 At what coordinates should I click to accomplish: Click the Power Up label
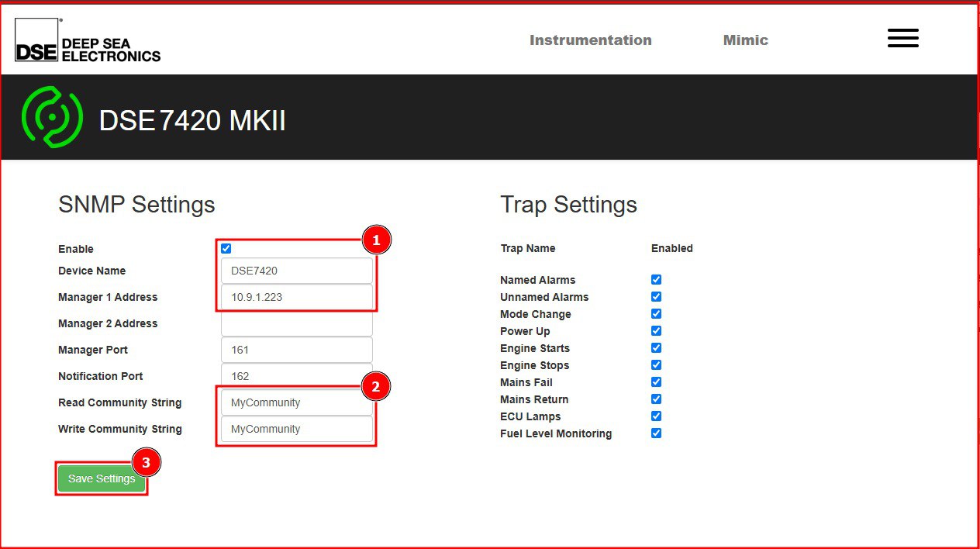[525, 331]
